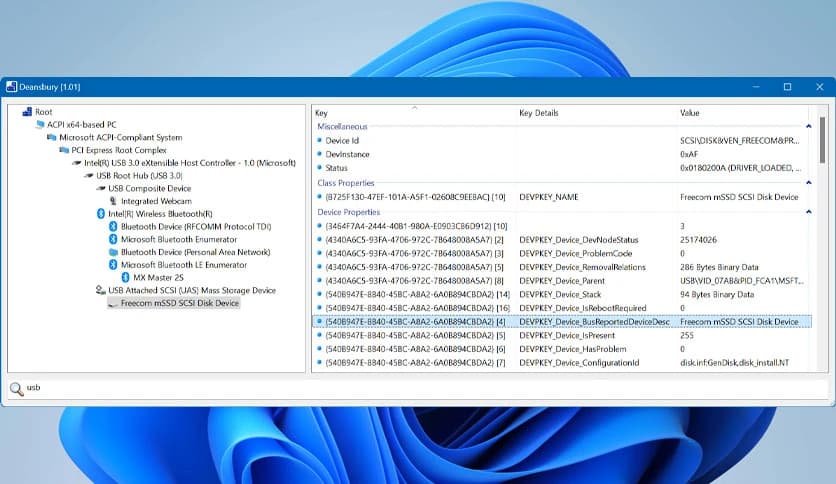Click the USB Attached SCSI Mass Storage icon

(x=100, y=290)
